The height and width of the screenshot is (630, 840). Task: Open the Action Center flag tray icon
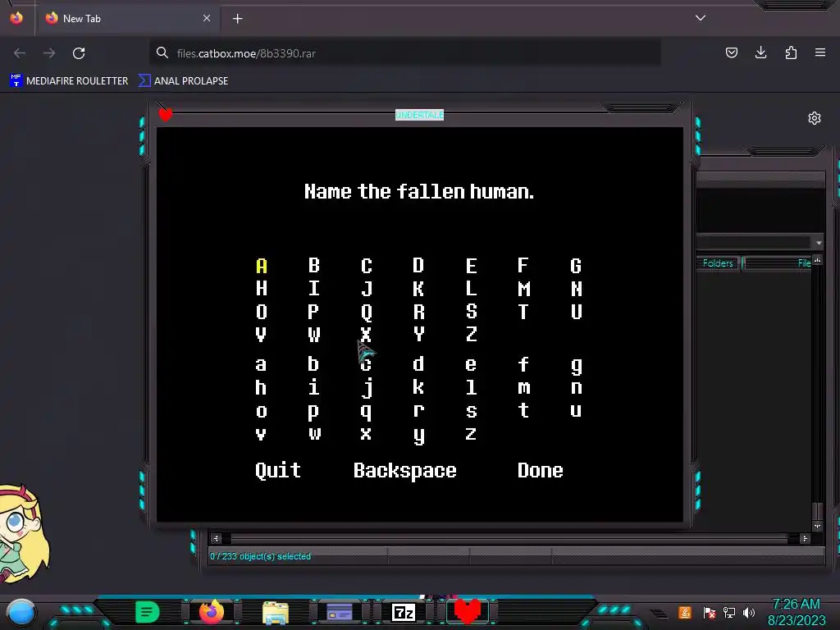(710, 612)
